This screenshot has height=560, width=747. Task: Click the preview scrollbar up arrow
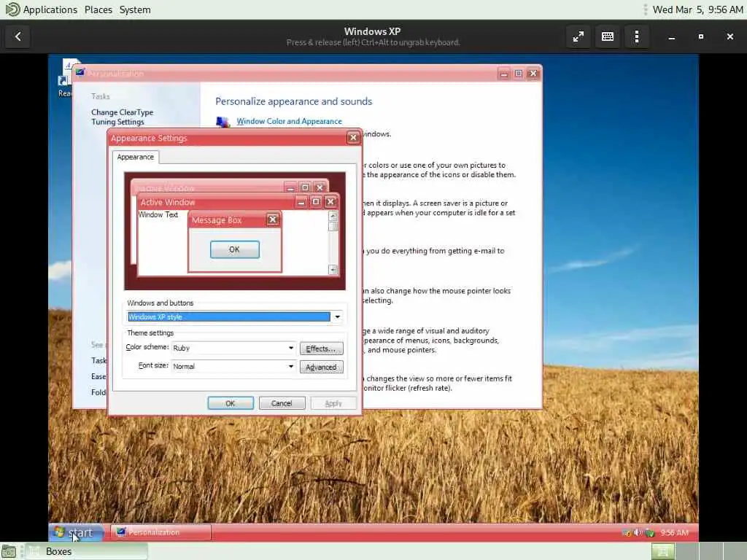(x=333, y=216)
